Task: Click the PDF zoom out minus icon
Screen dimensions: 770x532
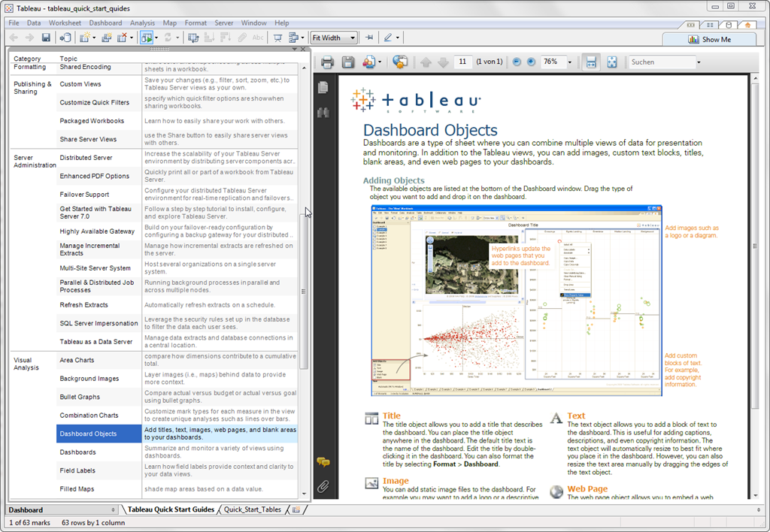Action: tap(517, 62)
